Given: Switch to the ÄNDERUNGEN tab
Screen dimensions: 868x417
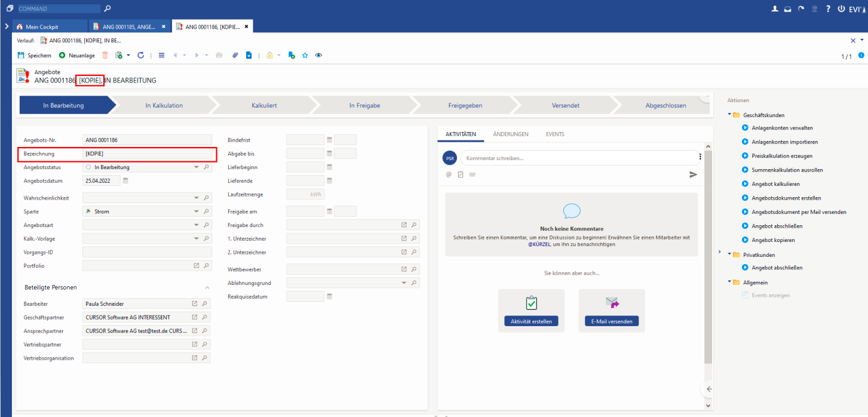Looking at the screenshot, I should 510,134.
